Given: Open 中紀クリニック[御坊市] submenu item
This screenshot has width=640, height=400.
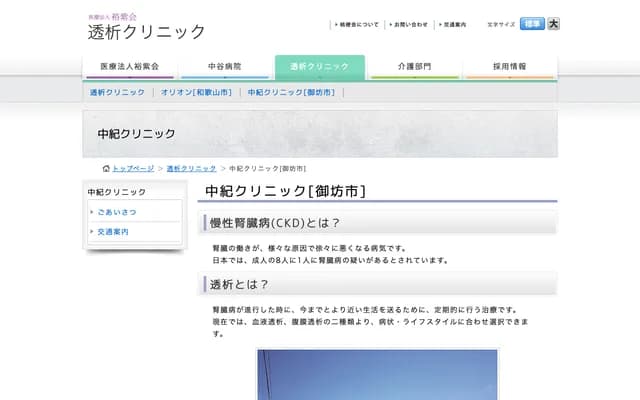Looking at the screenshot, I should click(290, 92).
